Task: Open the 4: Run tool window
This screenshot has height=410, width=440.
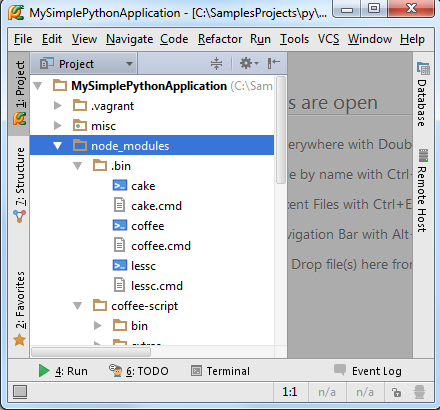Action: tap(63, 371)
